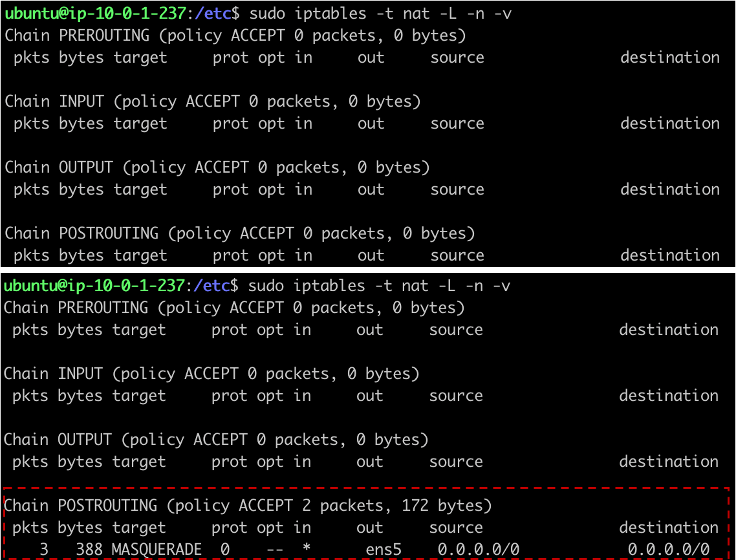Click the destination 0.0.0.0/0 in the MASQUERADE row
Image resolution: width=736 pixels, height=560 pixels.
668,549
